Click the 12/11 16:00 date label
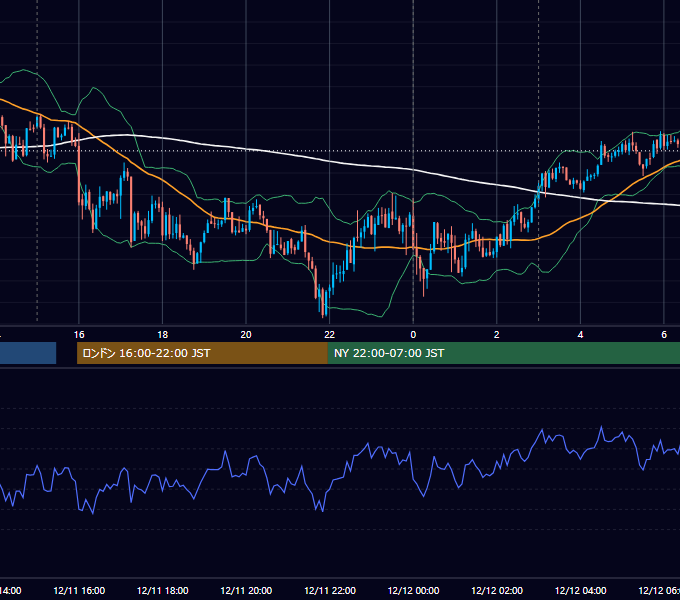Viewport: 680px width, 600px height. coord(79,590)
